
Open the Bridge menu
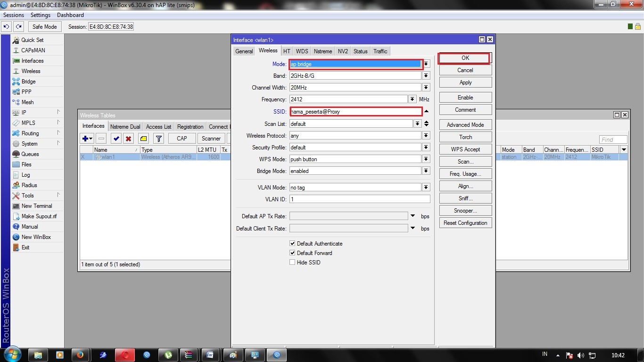[x=28, y=82]
